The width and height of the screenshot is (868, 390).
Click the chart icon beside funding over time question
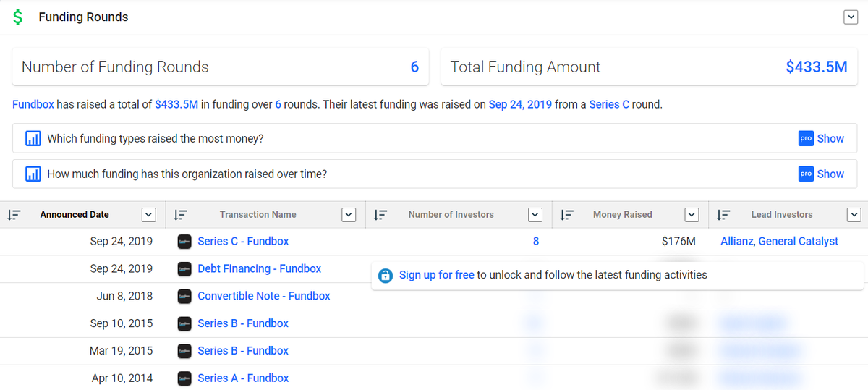(33, 174)
